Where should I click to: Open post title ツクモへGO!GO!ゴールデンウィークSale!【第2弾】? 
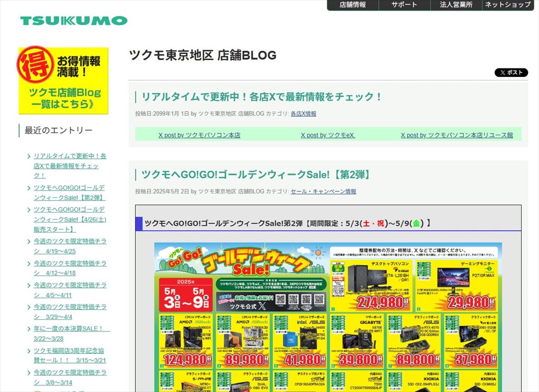pyautogui.click(x=257, y=175)
